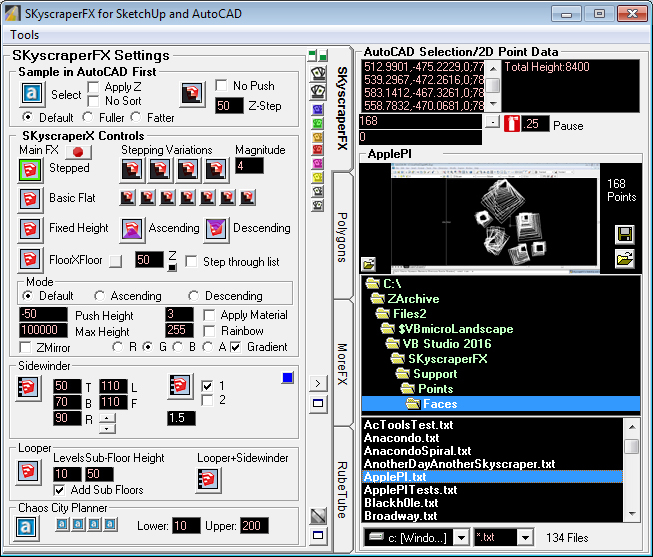Click the first Basic Flat variation icon
653x557 pixels.
point(127,197)
